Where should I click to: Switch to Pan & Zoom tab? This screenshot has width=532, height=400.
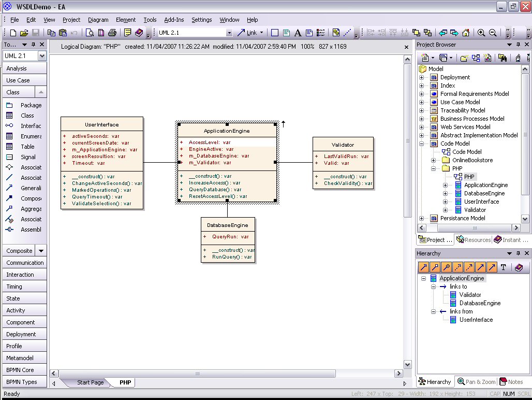point(477,382)
